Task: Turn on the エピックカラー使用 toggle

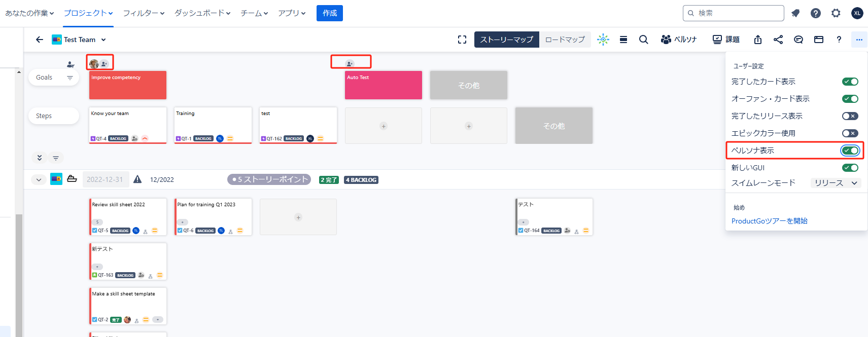Action: pyautogui.click(x=850, y=133)
